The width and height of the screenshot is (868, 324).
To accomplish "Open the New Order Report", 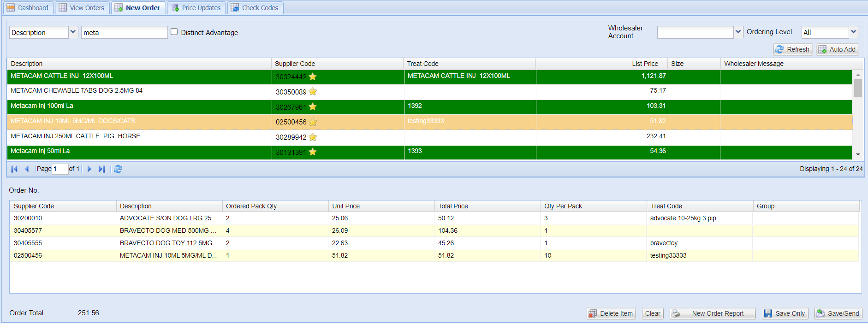I will point(713,313).
